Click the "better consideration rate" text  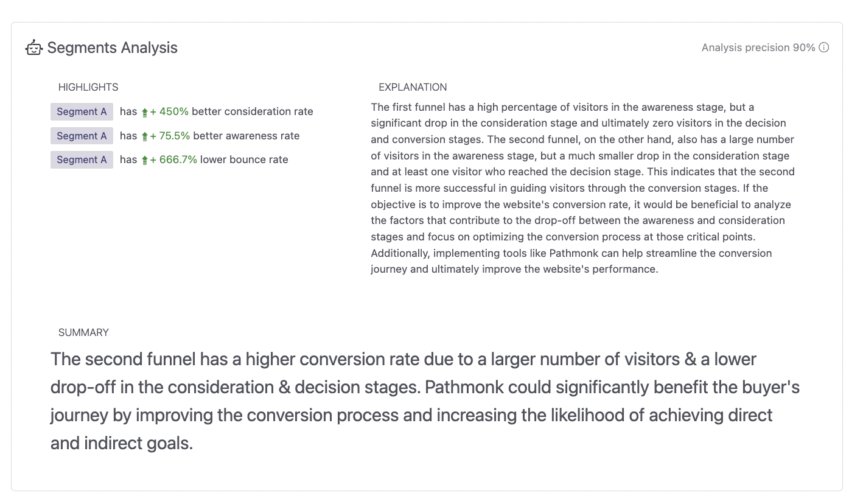(252, 112)
